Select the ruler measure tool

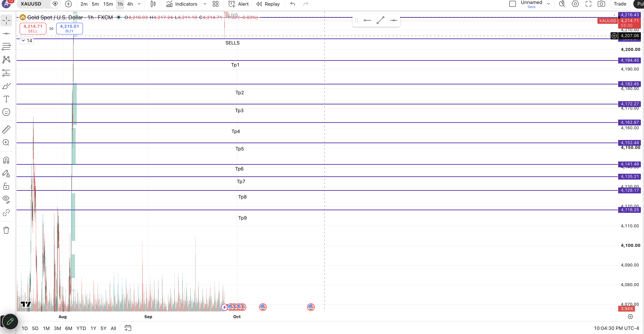pos(6,129)
